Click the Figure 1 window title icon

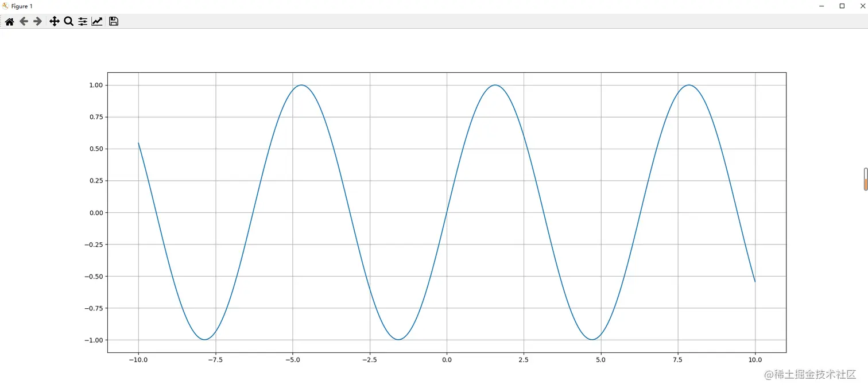(x=5, y=6)
